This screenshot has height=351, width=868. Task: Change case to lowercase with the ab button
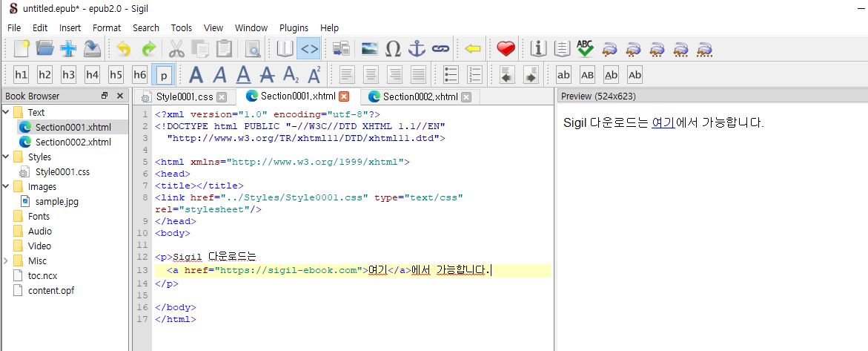click(x=563, y=75)
